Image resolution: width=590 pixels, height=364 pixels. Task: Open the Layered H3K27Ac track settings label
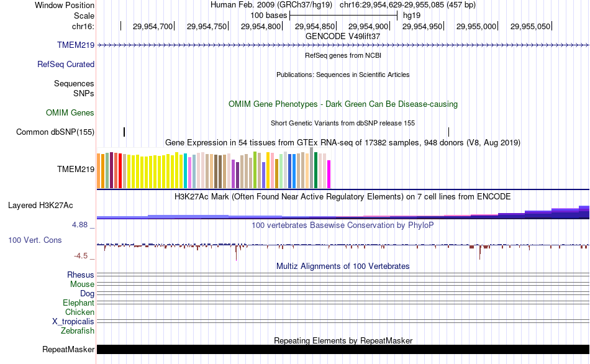tap(40, 204)
